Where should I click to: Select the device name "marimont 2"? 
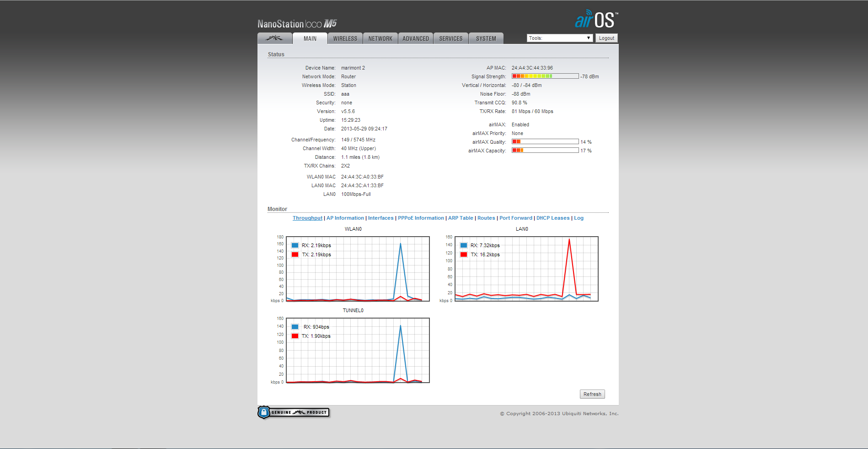coord(353,68)
